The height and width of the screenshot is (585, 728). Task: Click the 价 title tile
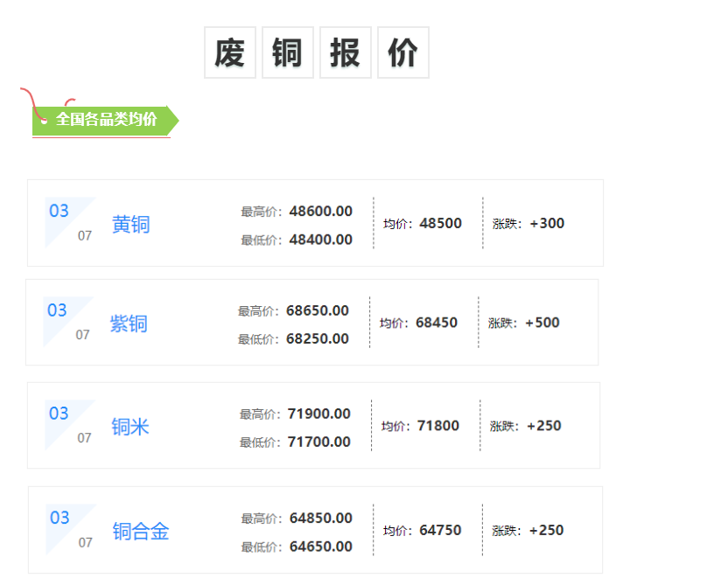403,53
